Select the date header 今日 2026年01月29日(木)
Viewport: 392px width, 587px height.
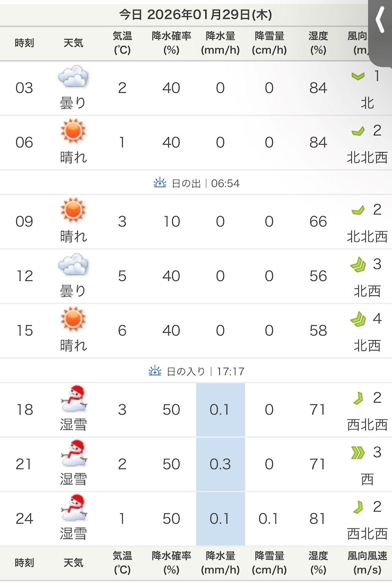pyautogui.click(x=196, y=14)
